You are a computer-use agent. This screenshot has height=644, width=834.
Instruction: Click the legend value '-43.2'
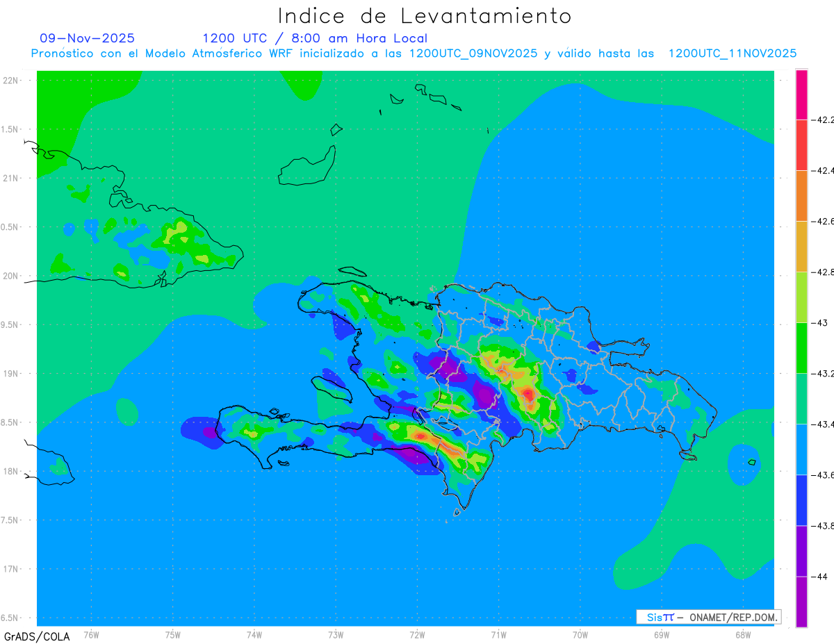824,373
